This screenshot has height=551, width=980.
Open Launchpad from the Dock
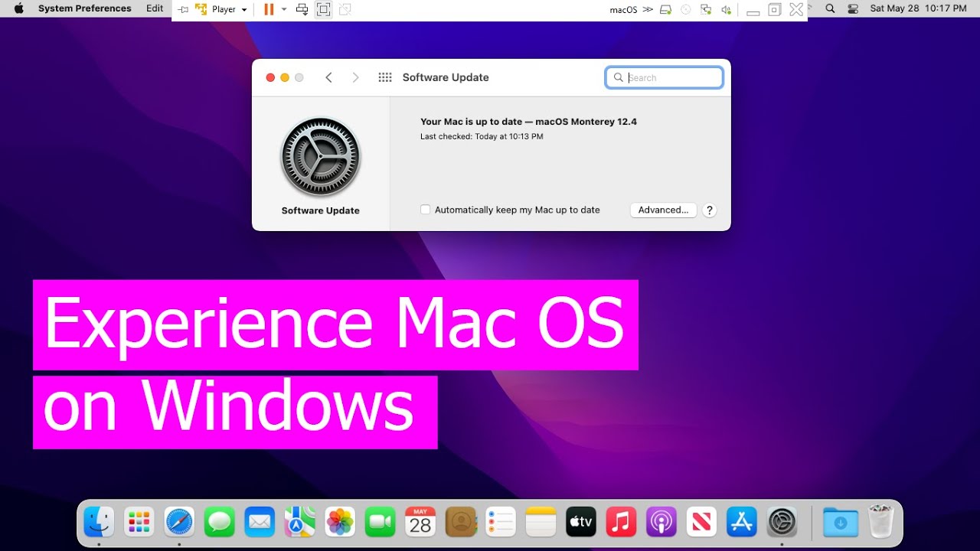pos(139,522)
